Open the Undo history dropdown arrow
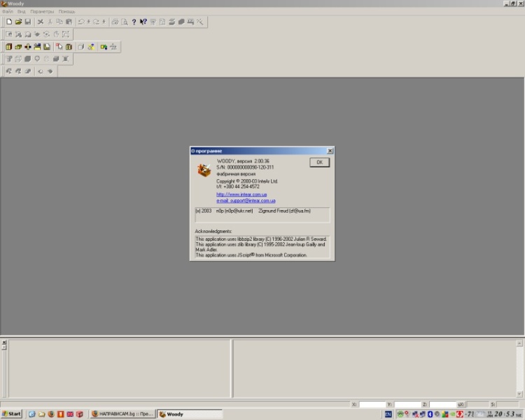 (88, 22)
